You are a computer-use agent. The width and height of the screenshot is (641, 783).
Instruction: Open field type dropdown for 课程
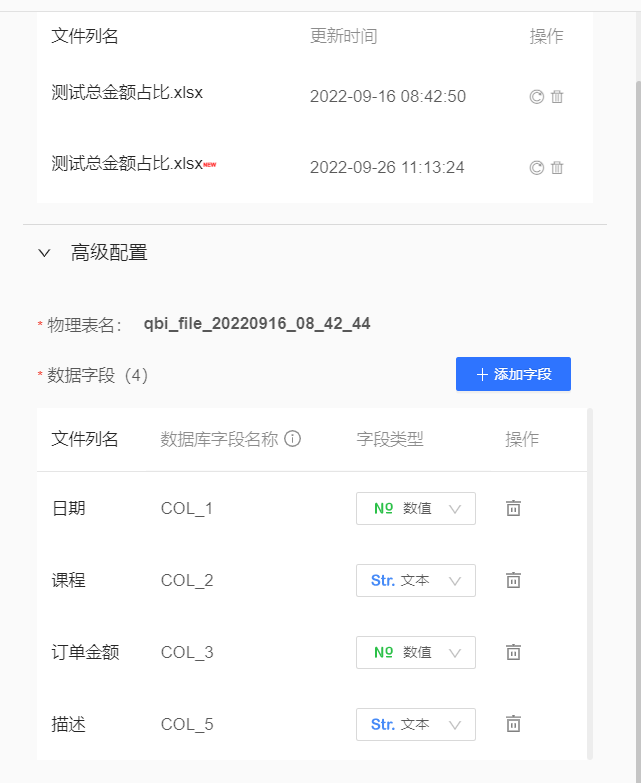pyautogui.click(x=415, y=580)
